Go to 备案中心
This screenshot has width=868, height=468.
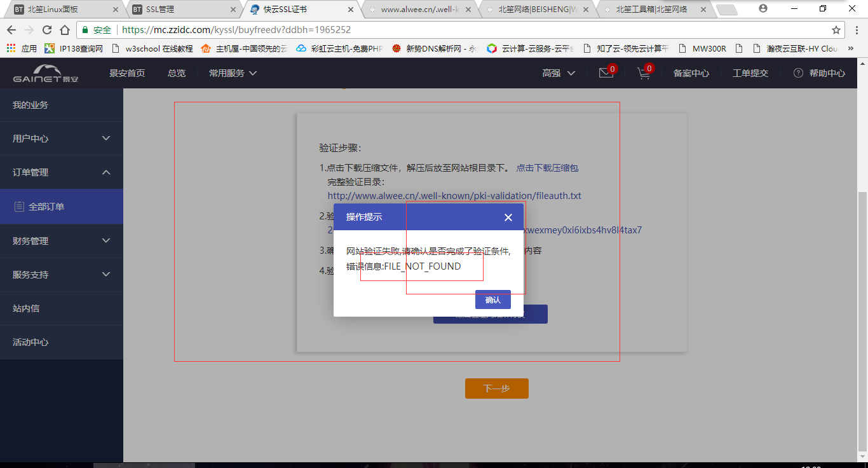tap(691, 73)
